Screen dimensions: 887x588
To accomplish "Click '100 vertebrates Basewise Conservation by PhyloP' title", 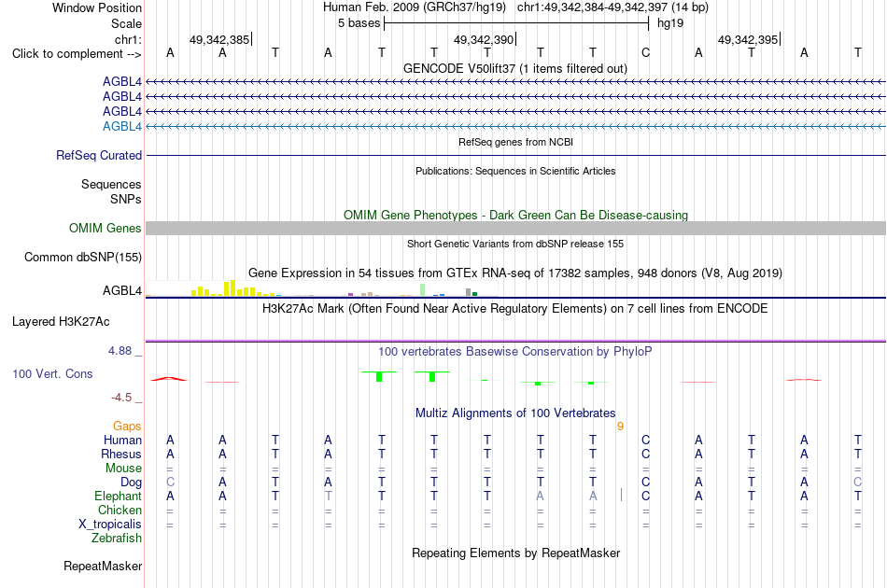I will pyautogui.click(x=515, y=352).
